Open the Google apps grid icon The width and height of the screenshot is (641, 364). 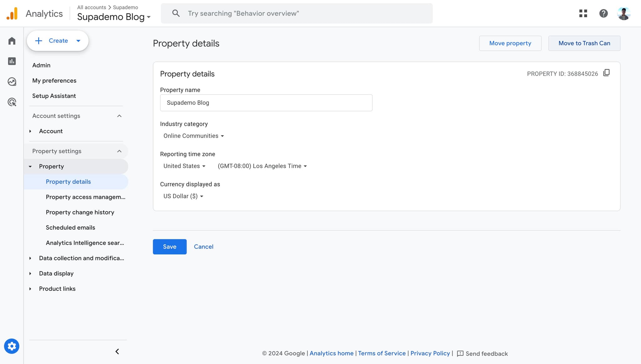click(583, 13)
